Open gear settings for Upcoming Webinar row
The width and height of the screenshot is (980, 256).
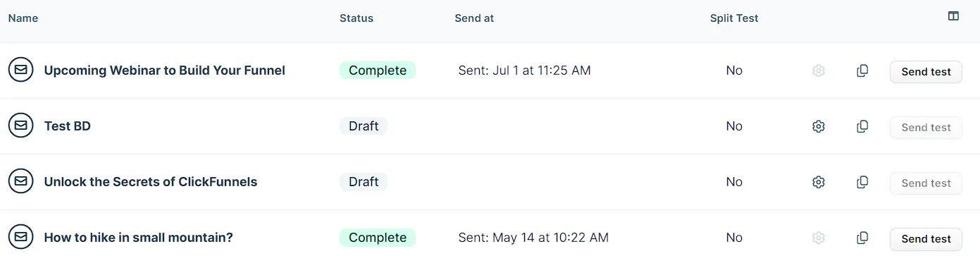click(x=818, y=71)
